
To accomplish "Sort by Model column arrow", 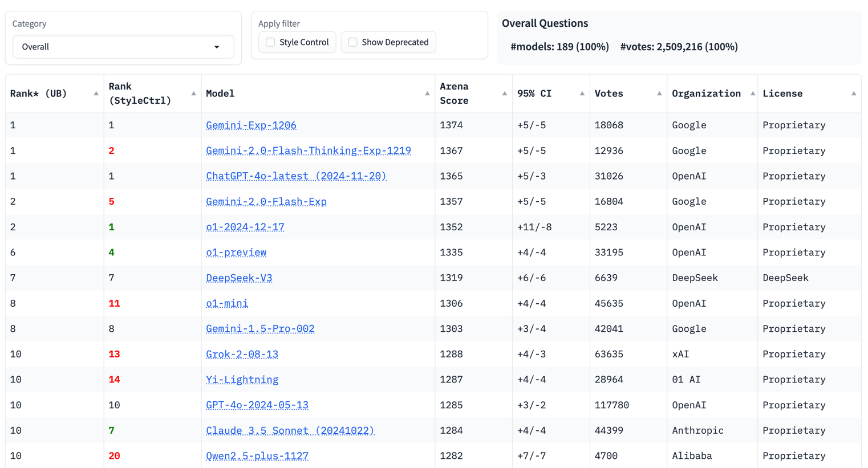I will (x=427, y=93).
